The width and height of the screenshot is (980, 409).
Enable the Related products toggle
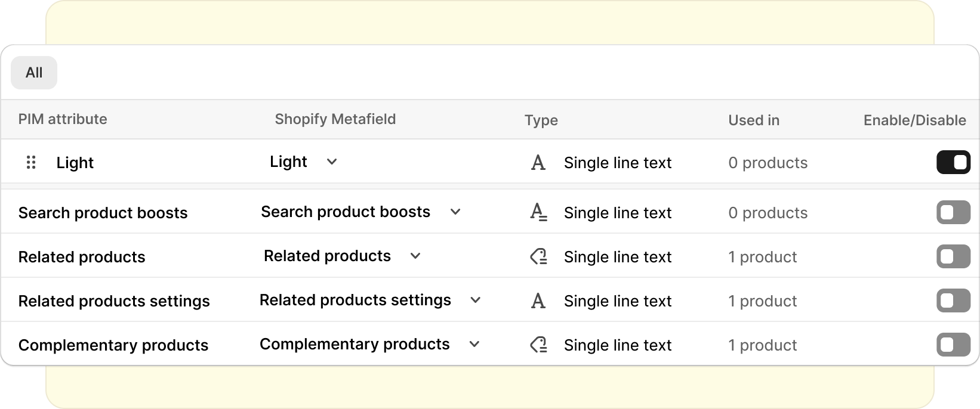tap(953, 257)
